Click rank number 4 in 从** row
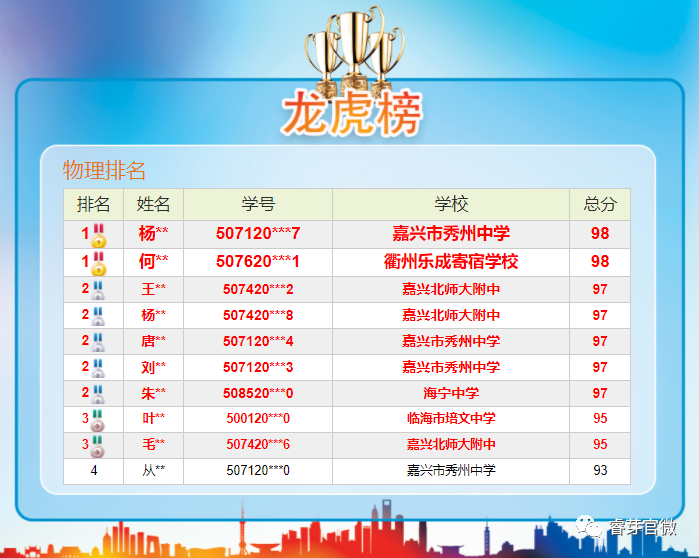The image size is (699, 558). tap(94, 471)
